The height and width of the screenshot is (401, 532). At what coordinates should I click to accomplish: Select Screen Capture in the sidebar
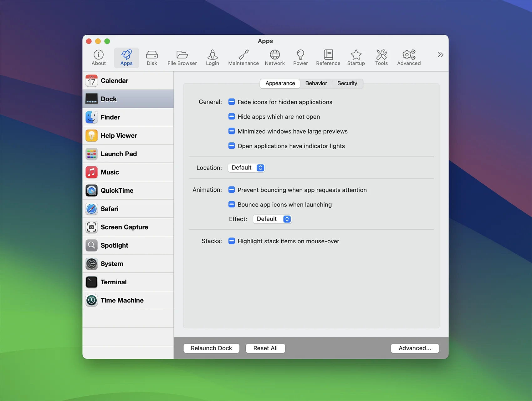(x=128, y=227)
